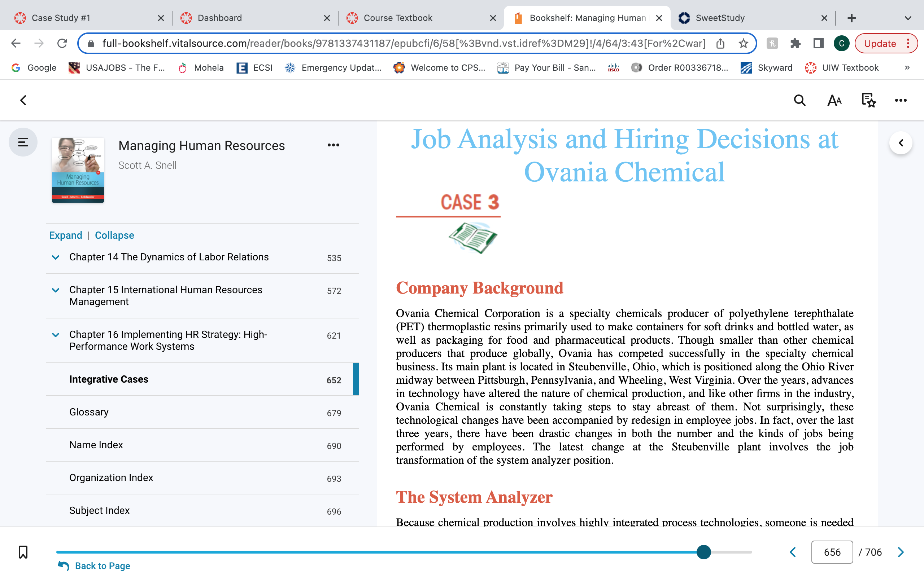Screen dimensions: 924x577
Task: Toggle the table of contents panel
Action: pos(23,142)
